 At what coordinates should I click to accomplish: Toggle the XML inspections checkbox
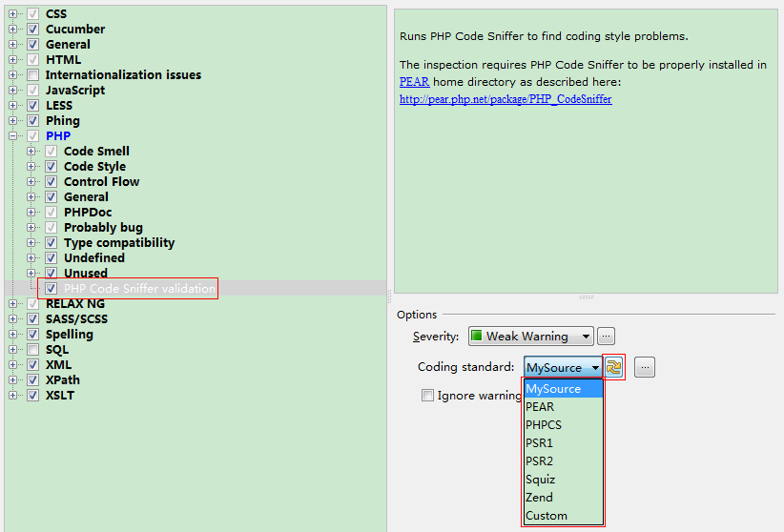33,364
